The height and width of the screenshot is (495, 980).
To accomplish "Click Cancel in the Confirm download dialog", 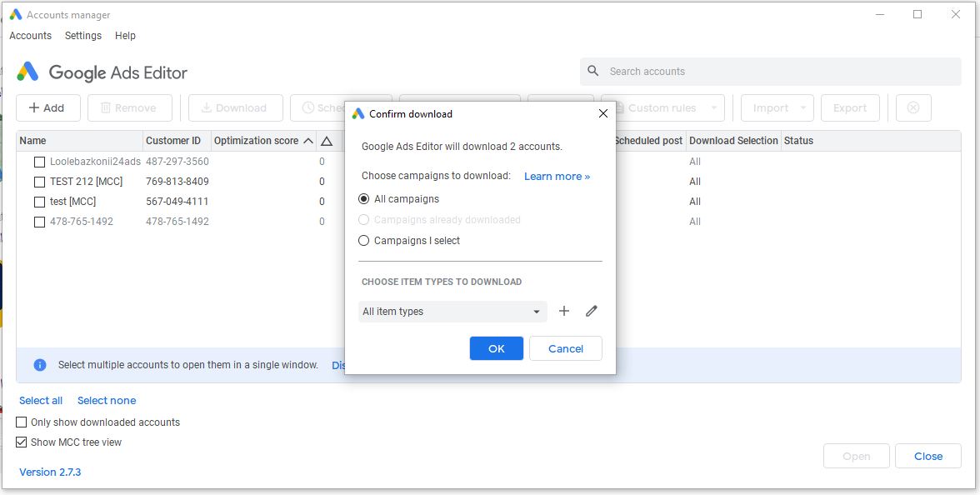I will (x=566, y=348).
